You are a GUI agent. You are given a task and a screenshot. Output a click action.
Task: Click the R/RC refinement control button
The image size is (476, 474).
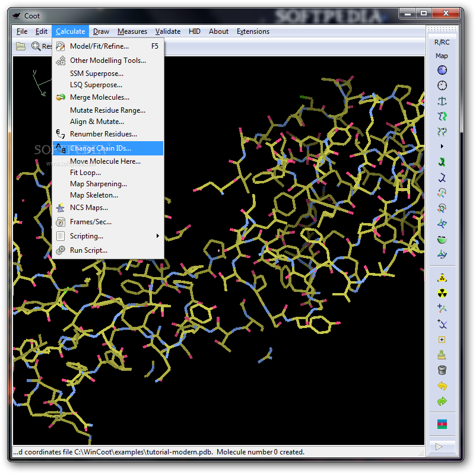coord(442,42)
